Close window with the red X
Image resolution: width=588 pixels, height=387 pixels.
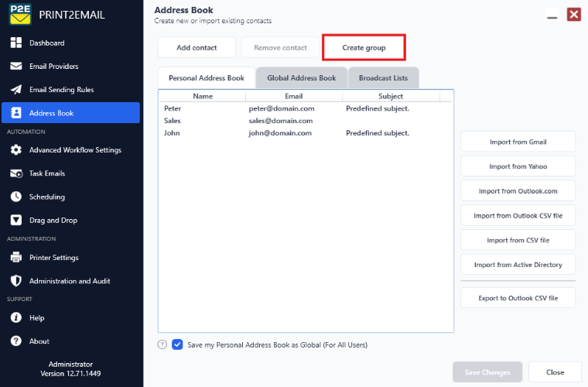[x=574, y=15]
